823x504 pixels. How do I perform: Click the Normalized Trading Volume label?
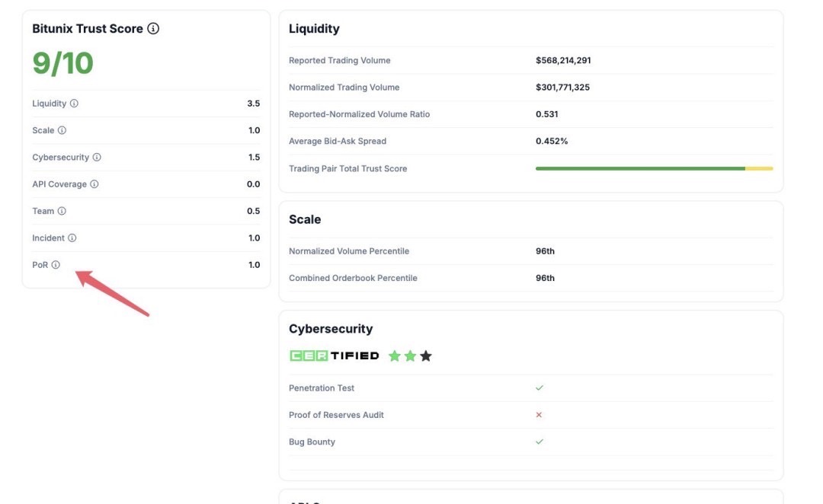(x=344, y=87)
